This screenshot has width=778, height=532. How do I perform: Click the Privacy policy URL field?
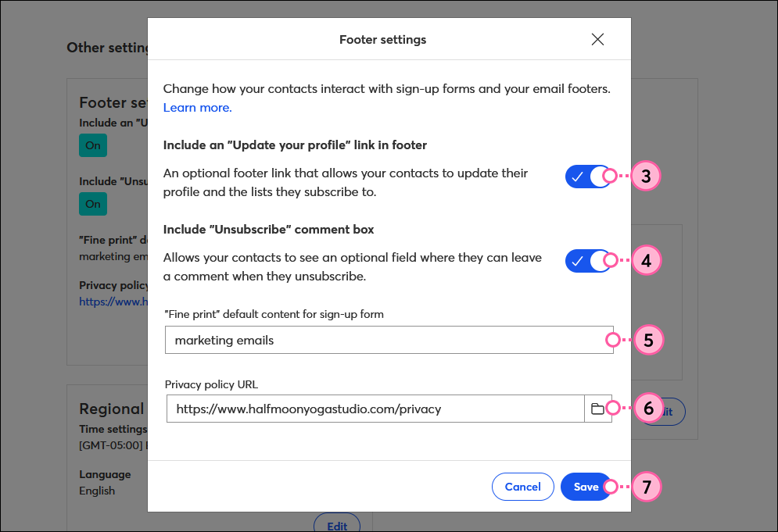point(375,409)
